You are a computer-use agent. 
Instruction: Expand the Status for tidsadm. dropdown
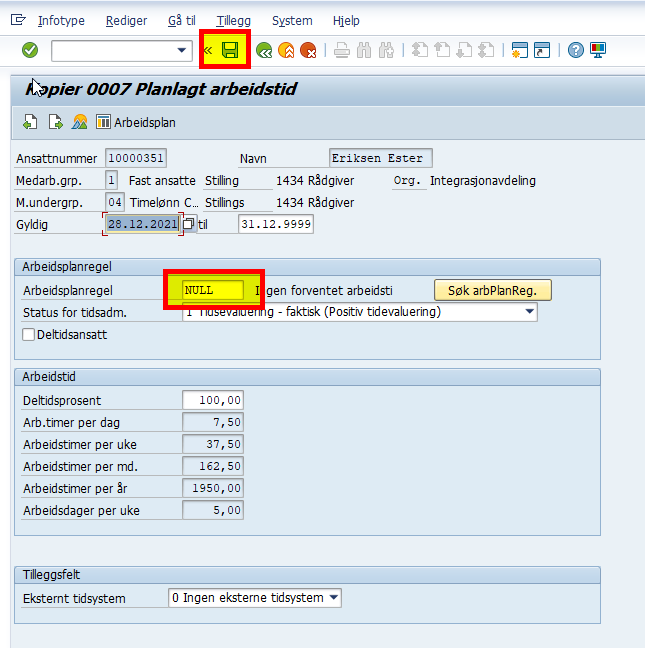pyautogui.click(x=529, y=312)
